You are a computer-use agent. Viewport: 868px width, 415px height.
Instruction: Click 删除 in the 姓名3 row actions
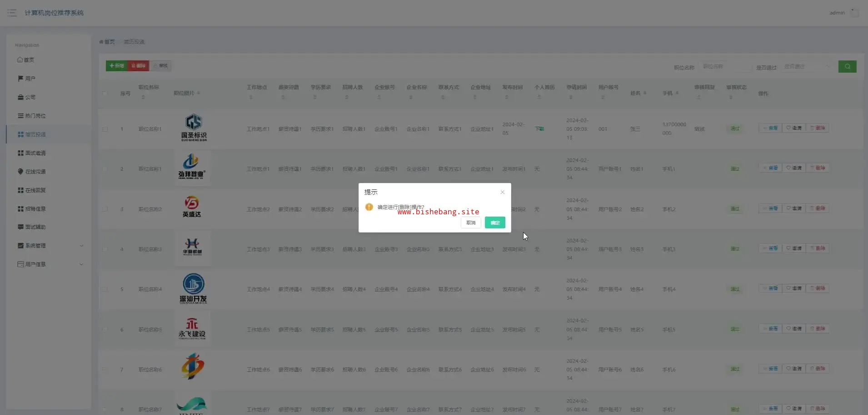(x=818, y=248)
